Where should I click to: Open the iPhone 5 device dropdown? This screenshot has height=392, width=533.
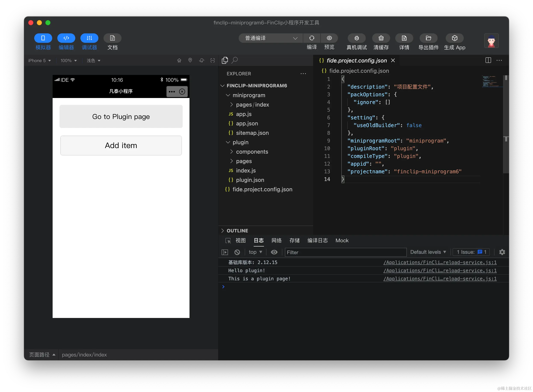tap(39, 61)
